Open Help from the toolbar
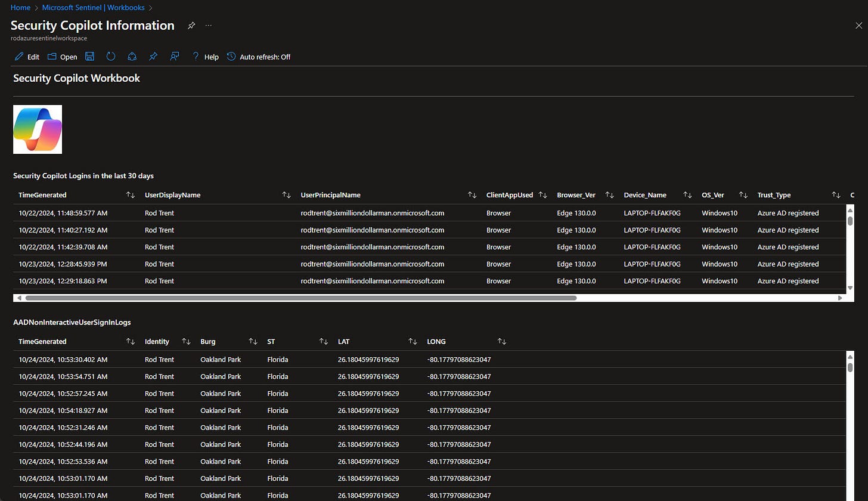Screen dimensions: 868x501 click(x=205, y=57)
